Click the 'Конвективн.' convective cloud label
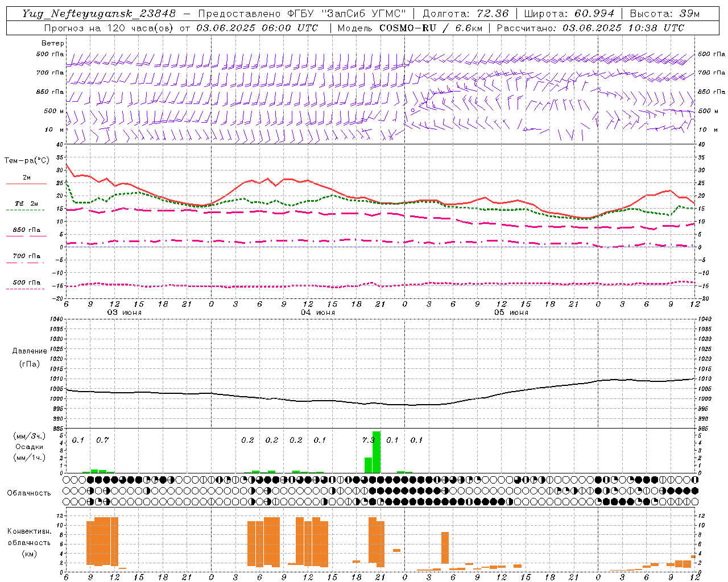The width and height of the screenshot is (728, 582). tap(30, 531)
